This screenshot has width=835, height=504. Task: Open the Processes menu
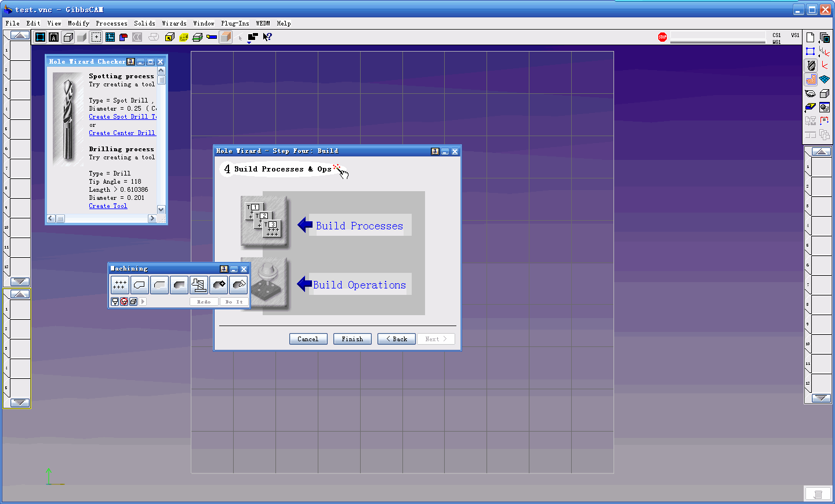(x=111, y=23)
